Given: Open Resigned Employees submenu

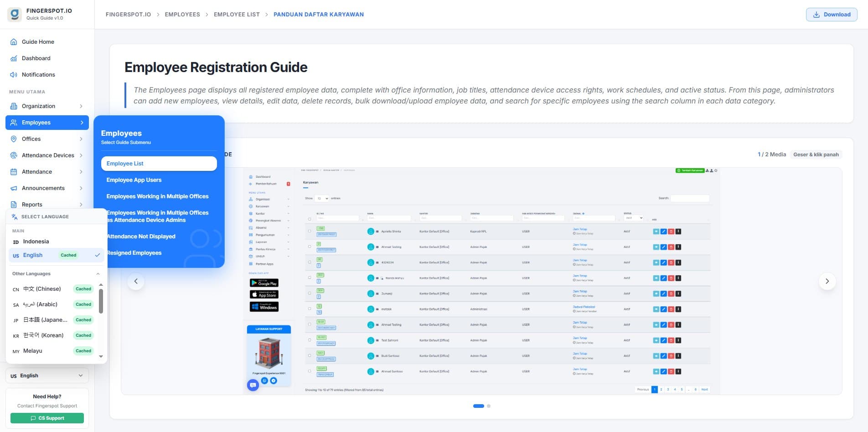Looking at the screenshot, I should point(159,253).
